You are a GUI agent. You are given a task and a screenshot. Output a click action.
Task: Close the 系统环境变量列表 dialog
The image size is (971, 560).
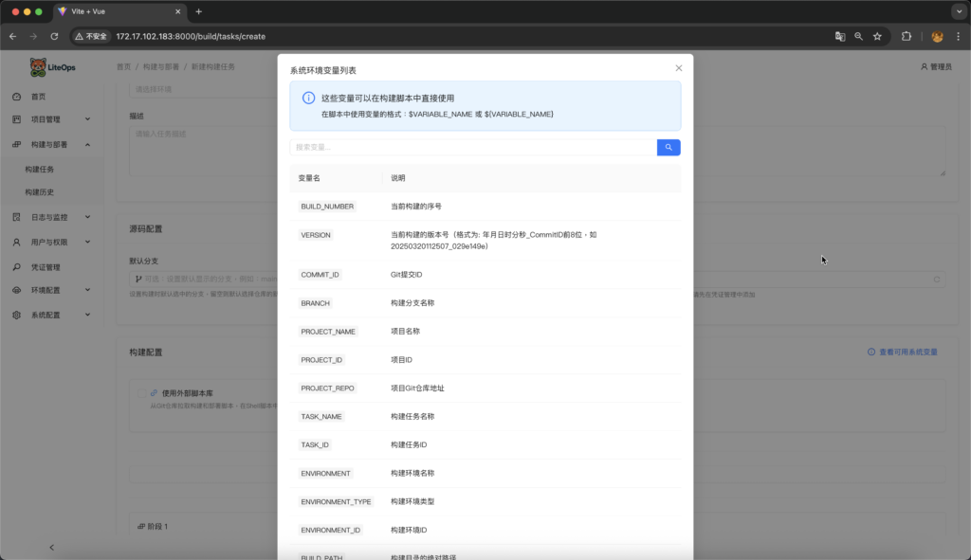click(x=678, y=68)
